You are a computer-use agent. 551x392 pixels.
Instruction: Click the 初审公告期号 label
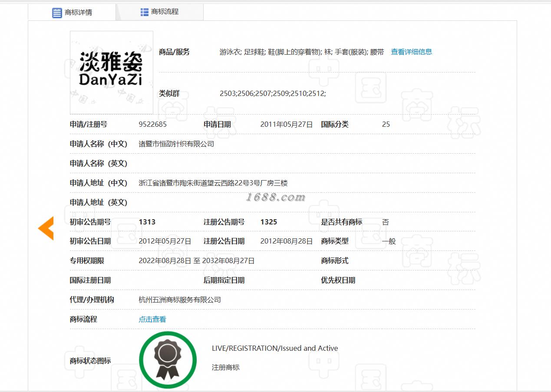(x=90, y=222)
